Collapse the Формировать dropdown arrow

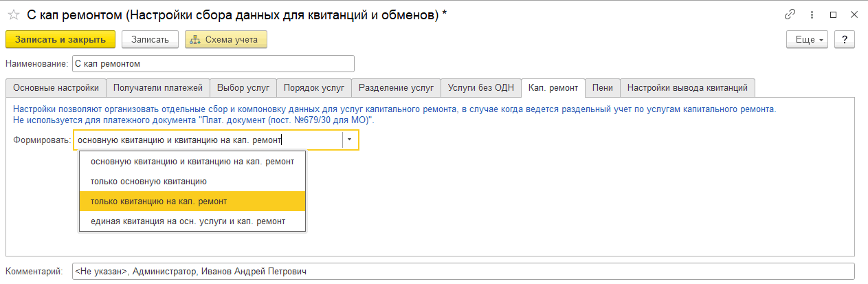coord(350,140)
